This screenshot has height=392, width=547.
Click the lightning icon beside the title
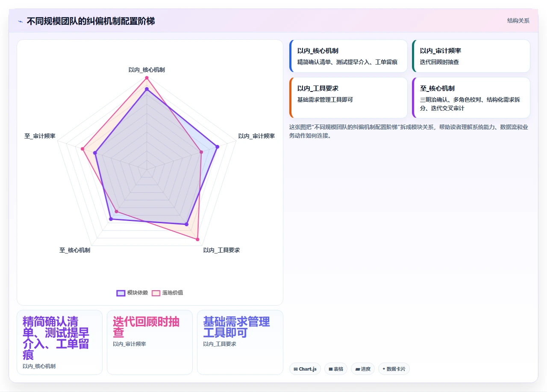pyautogui.click(x=20, y=21)
